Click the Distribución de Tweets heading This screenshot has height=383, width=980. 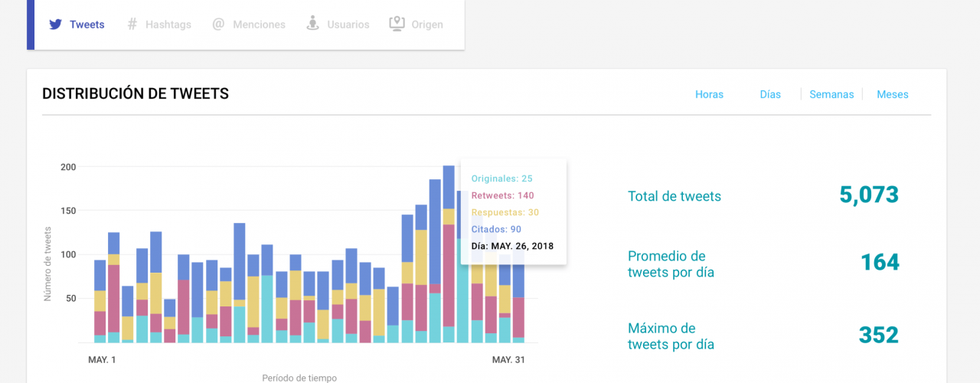click(x=136, y=94)
